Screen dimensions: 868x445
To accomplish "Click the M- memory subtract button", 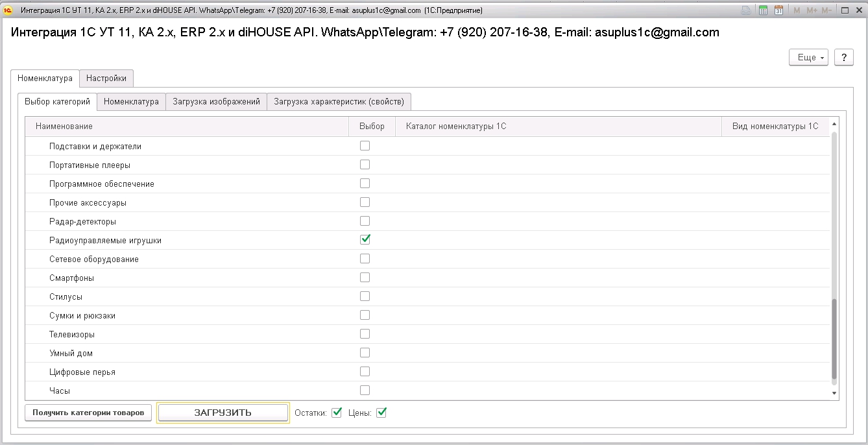I will [826, 10].
